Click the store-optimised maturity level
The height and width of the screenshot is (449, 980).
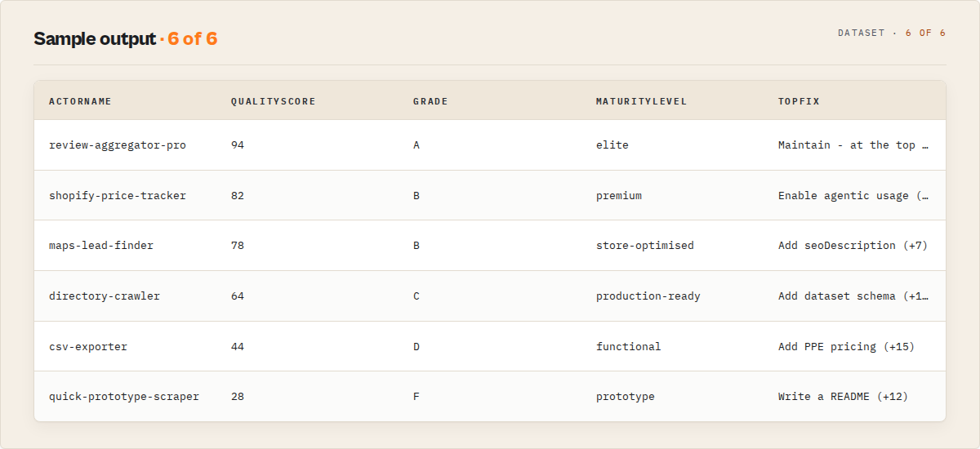click(x=645, y=246)
